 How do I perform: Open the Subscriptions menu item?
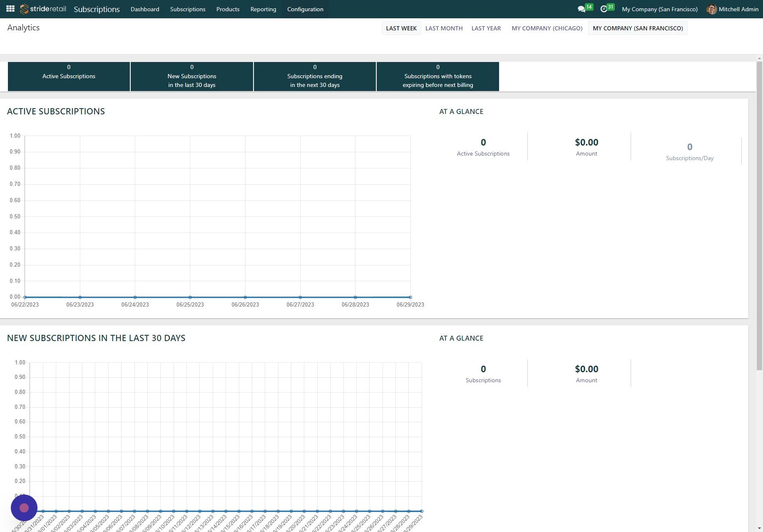pos(188,9)
